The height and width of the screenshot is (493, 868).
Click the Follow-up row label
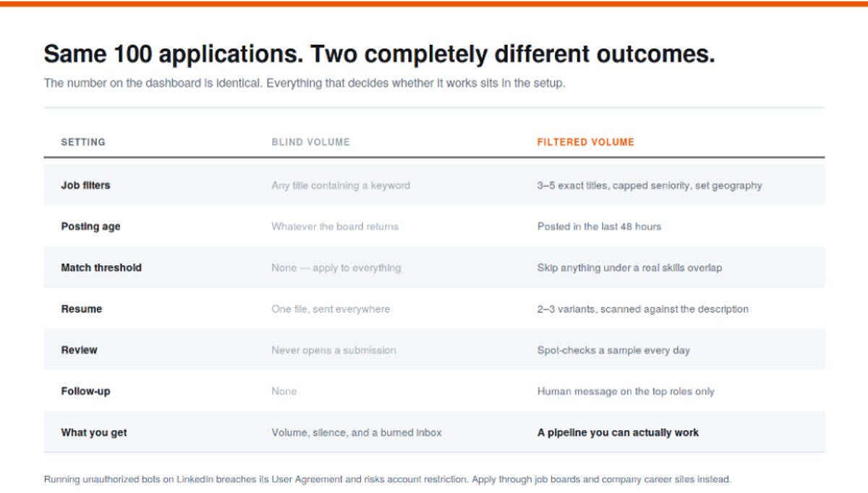click(85, 391)
